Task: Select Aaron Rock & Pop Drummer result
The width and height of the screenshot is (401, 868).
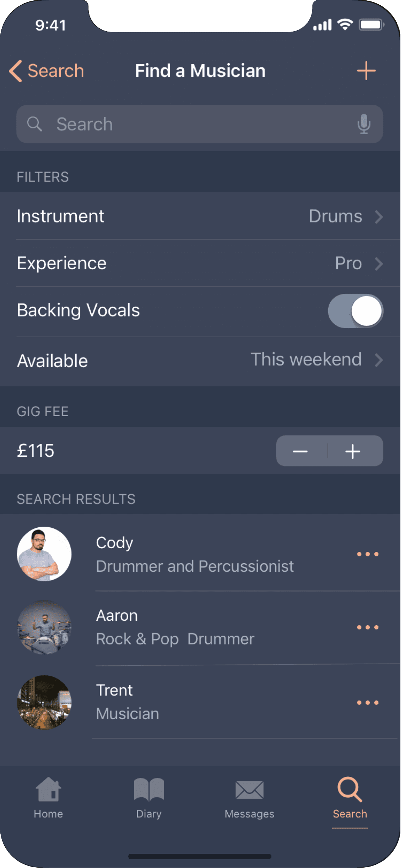Action: (x=200, y=627)
